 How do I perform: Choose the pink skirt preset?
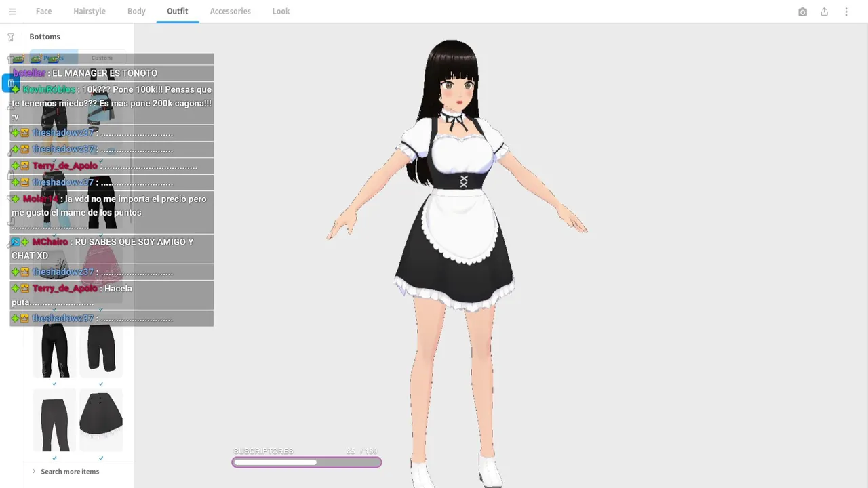point(101,264)
